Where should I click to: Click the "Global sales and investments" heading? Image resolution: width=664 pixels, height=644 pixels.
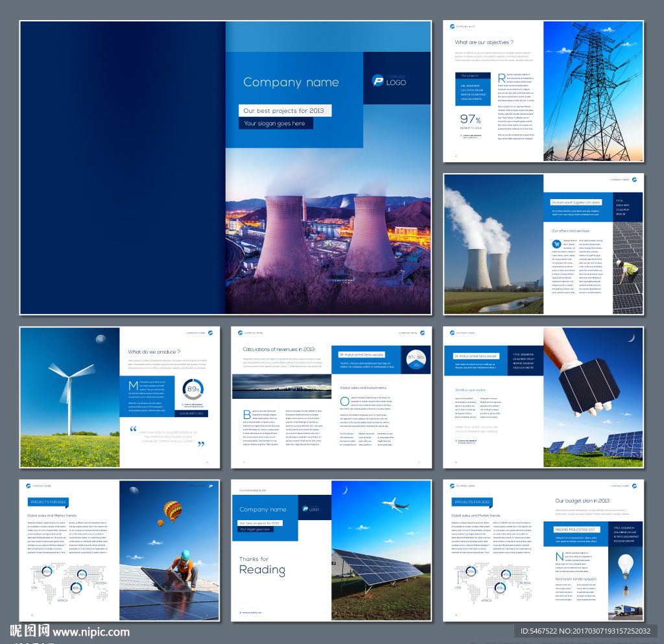(363, 388)
